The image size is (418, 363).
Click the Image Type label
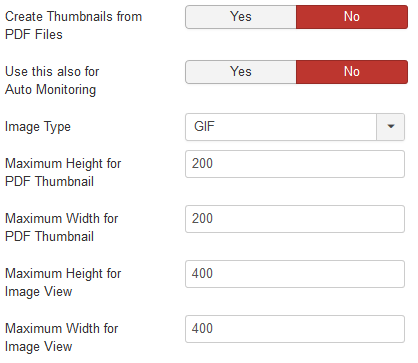point(38,127)
